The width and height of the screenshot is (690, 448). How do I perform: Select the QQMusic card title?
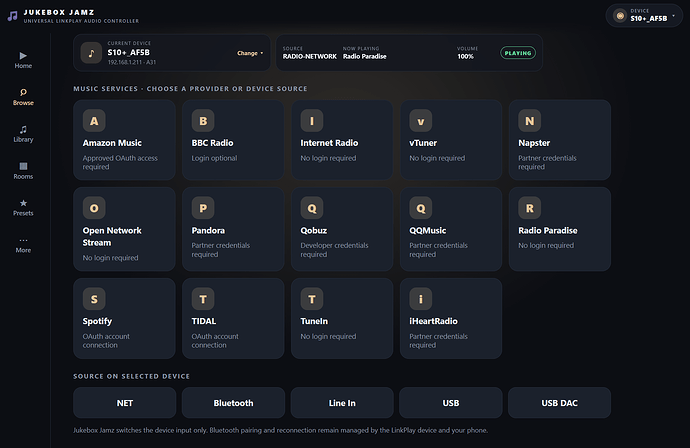tap(428, 231)
